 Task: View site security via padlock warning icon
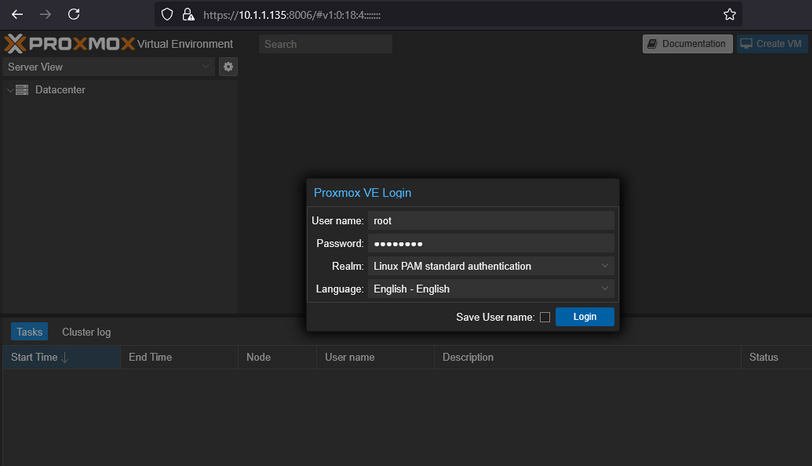point(188,14)
